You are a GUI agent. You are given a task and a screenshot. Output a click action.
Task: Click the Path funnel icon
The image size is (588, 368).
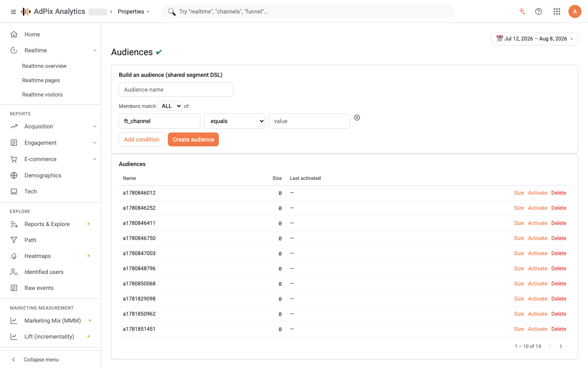point(14,240)
